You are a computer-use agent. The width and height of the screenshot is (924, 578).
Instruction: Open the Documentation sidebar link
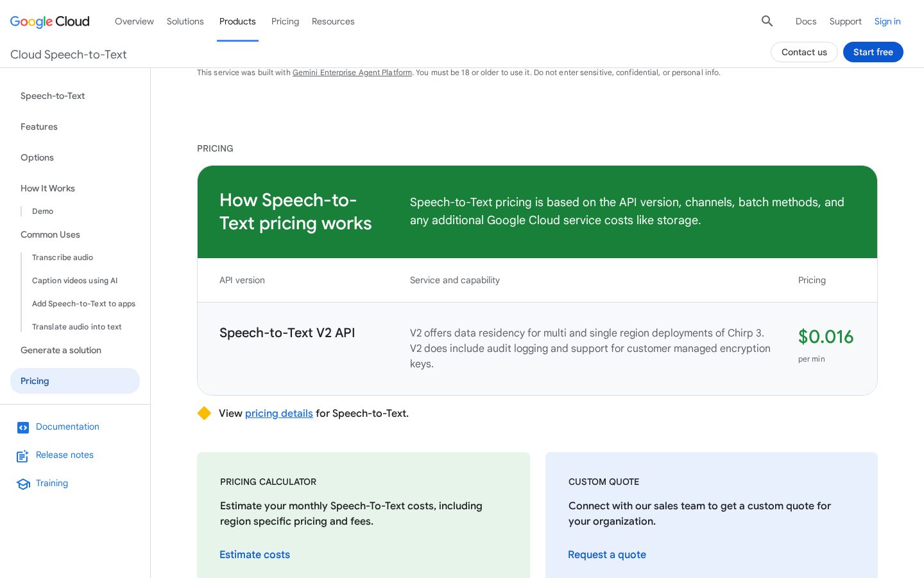point(67,426)
